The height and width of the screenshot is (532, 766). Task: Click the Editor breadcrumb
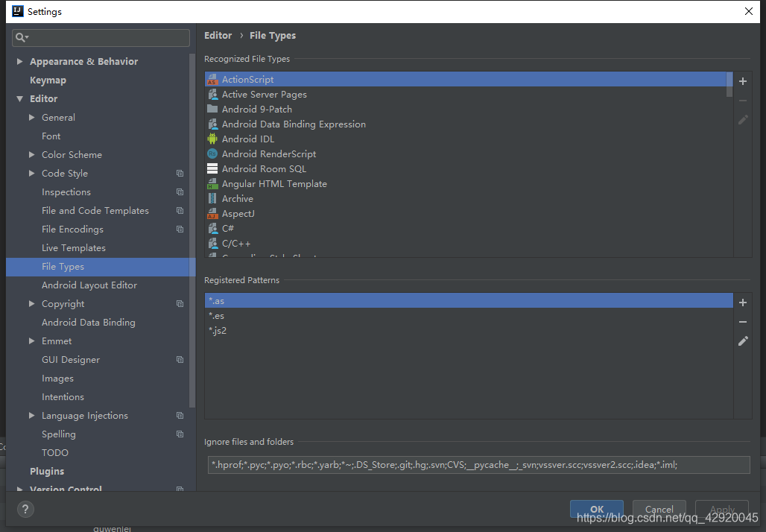click(218, 36)
